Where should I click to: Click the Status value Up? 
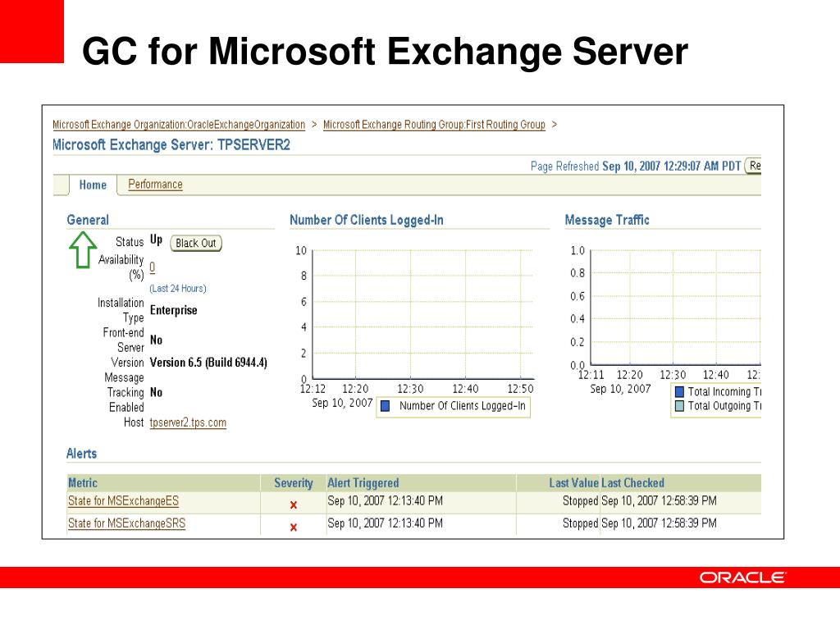point(156,240)
